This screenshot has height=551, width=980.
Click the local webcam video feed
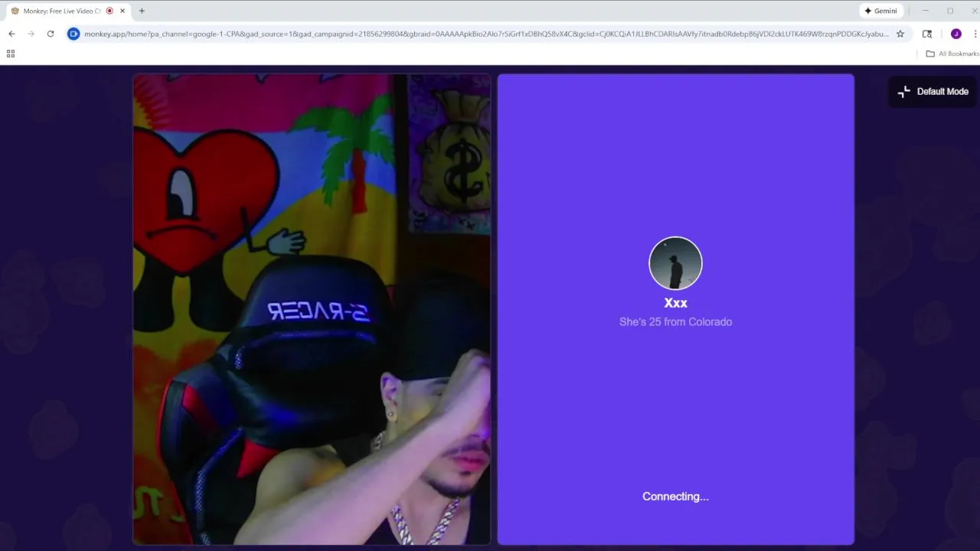[x=312, y=309]
